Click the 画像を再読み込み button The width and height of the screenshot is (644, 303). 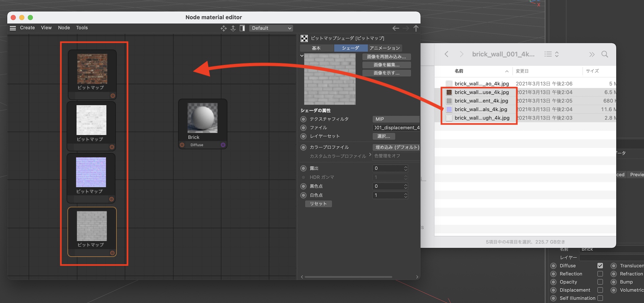(x=386, y=57)
